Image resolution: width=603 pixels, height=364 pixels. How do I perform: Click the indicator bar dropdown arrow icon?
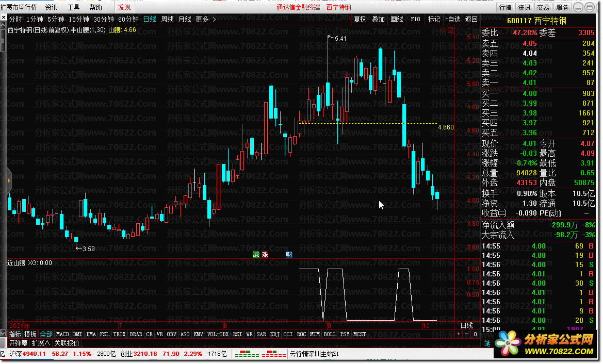[4, 334]
